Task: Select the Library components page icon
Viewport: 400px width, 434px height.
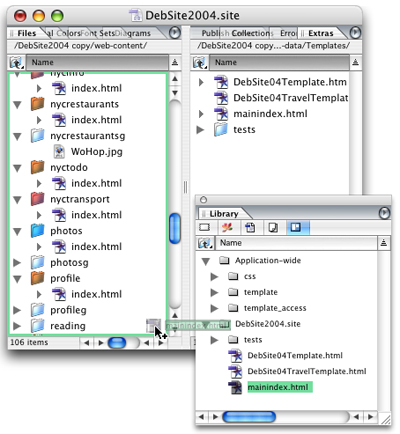Action: (273, 227)
